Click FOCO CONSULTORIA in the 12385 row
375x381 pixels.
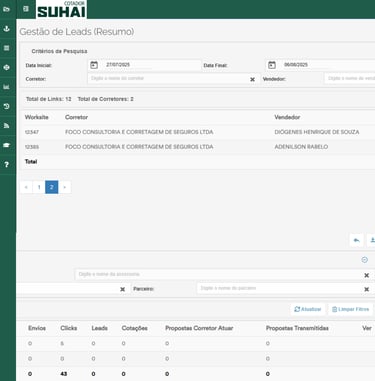click(139, 147)
